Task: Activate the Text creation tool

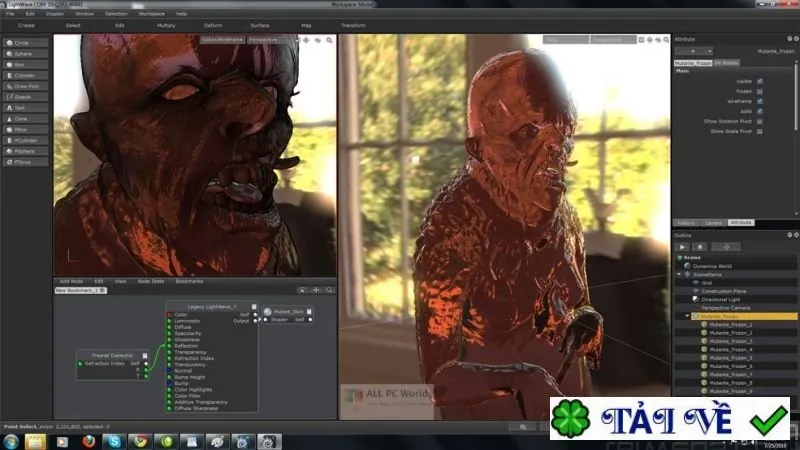Action: 26,108
